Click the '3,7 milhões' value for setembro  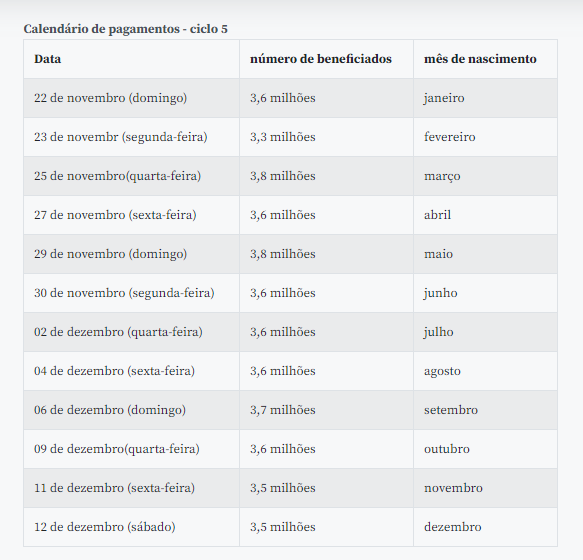point(283,410)
